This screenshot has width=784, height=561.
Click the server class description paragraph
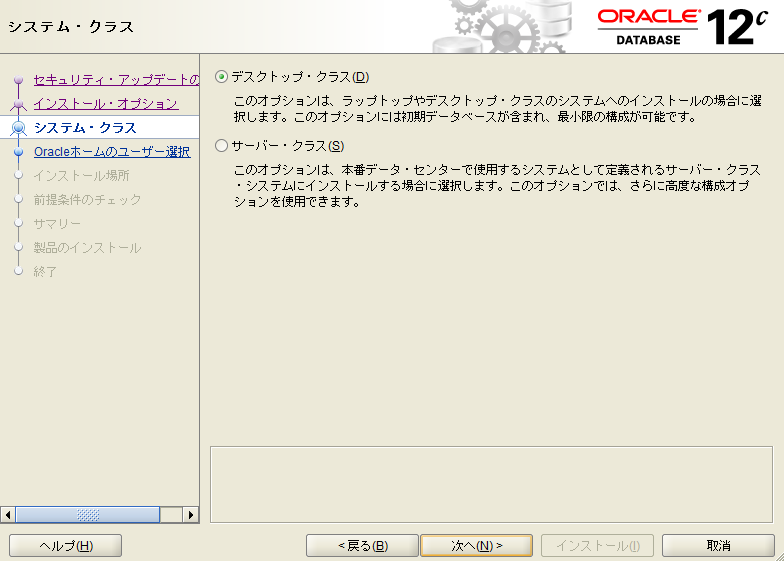tap(498, 186)
